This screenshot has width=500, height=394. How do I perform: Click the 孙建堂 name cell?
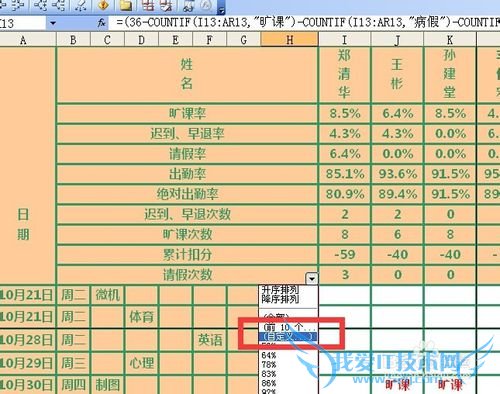point(450,75)
